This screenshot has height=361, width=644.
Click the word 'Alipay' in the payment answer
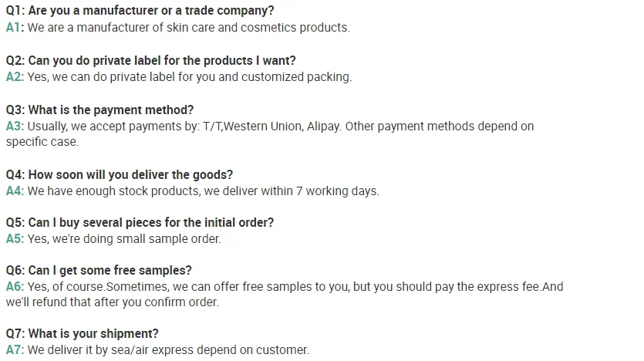[x=319, y=126]
